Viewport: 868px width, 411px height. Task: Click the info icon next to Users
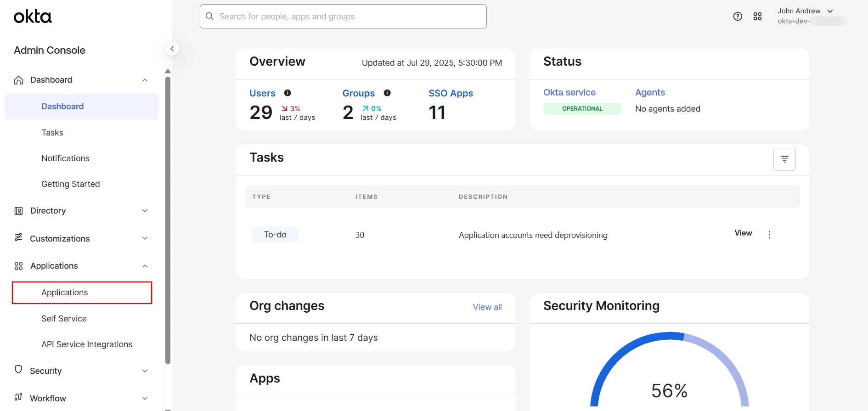[287, 93]
